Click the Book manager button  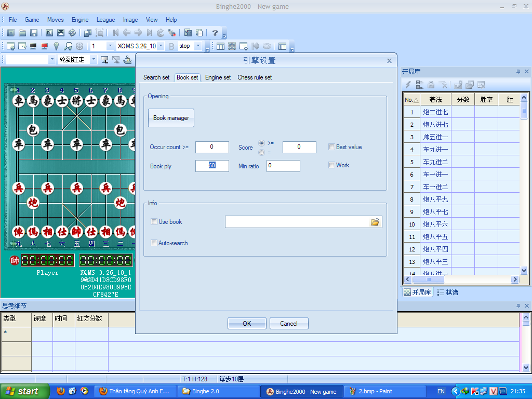click(x=171, y=118)
